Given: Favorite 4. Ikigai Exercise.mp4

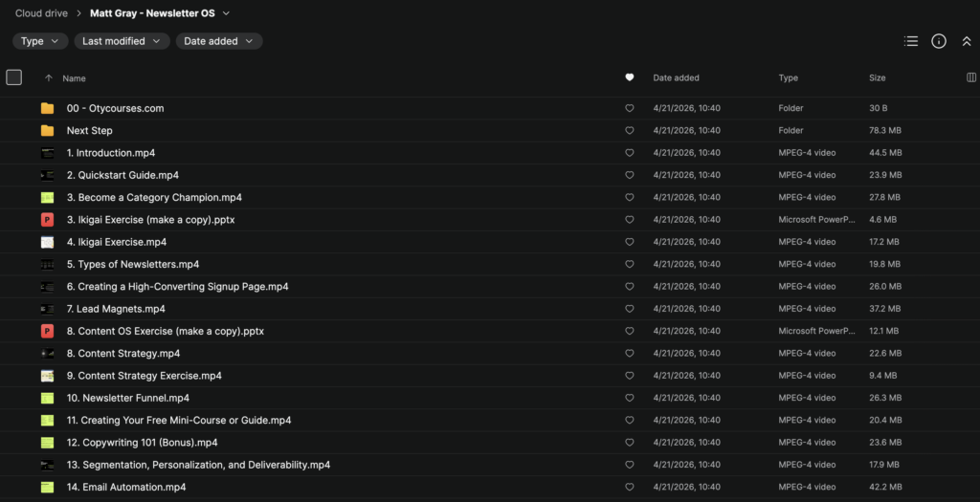Looking at the screenshot, I should tap(630, 242).
